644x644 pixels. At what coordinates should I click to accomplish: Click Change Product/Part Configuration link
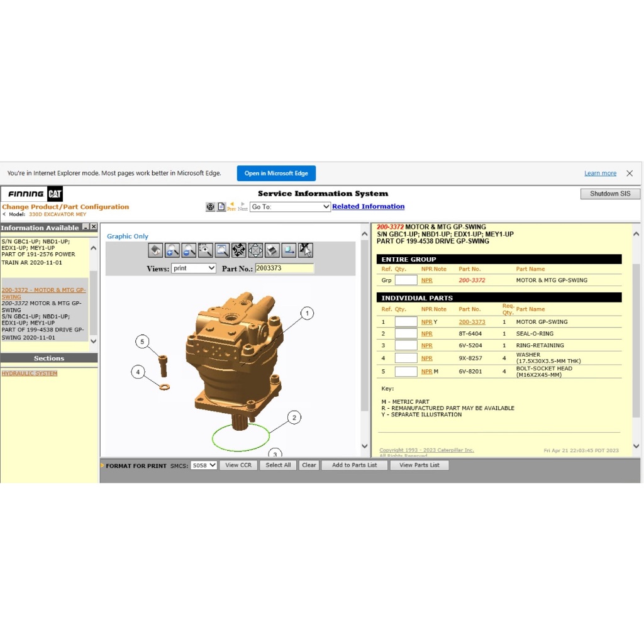click(x=65, y=206)
